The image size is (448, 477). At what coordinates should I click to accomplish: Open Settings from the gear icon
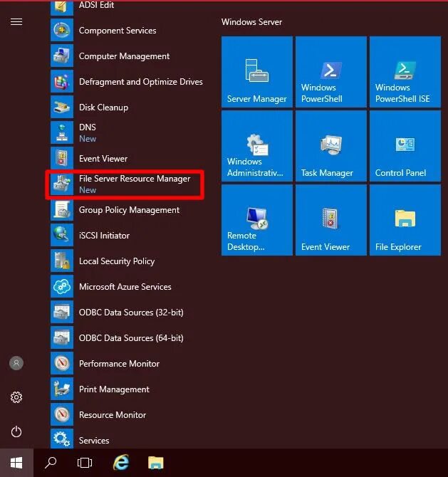[16, 397]
